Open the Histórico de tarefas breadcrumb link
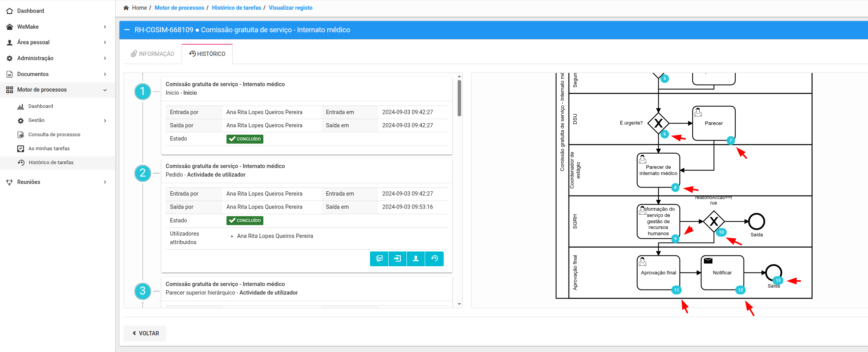This screenshot has width=868, height=352. (x=236, y=8)
